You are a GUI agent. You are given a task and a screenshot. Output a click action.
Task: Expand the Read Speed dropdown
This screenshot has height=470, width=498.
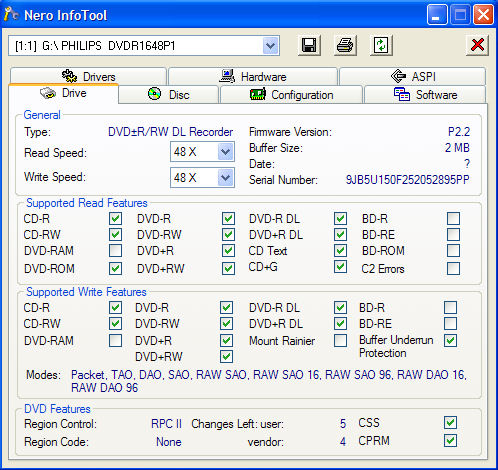point(226,152)
